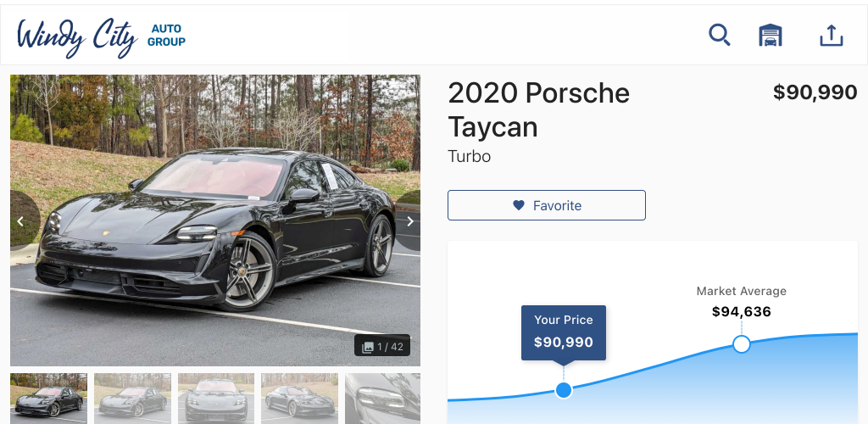Click the Market Average $94,636 label

[741, 302]
